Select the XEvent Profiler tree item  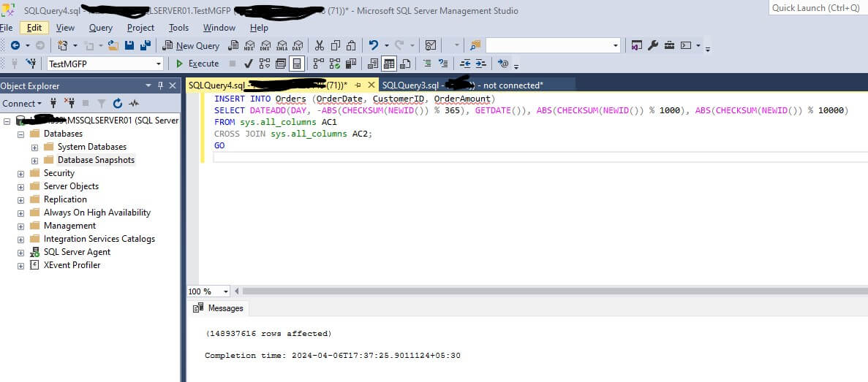[72, 265]
